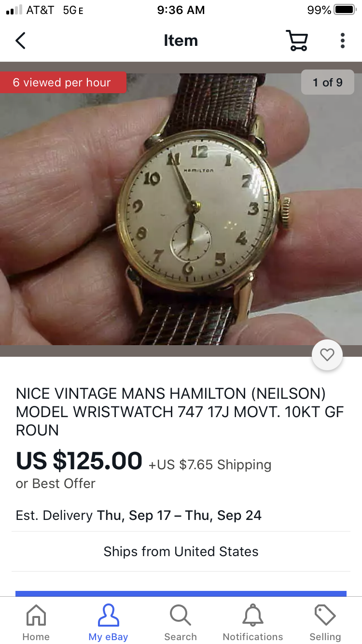Screen dimensions: 362x644
Task: Tap the back arrow icon
Action: coord(20,41)
